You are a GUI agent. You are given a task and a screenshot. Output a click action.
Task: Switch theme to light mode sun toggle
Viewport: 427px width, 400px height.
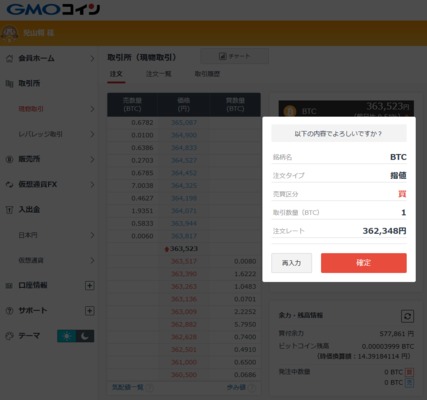pyautogui.click(x=67, y=336)
